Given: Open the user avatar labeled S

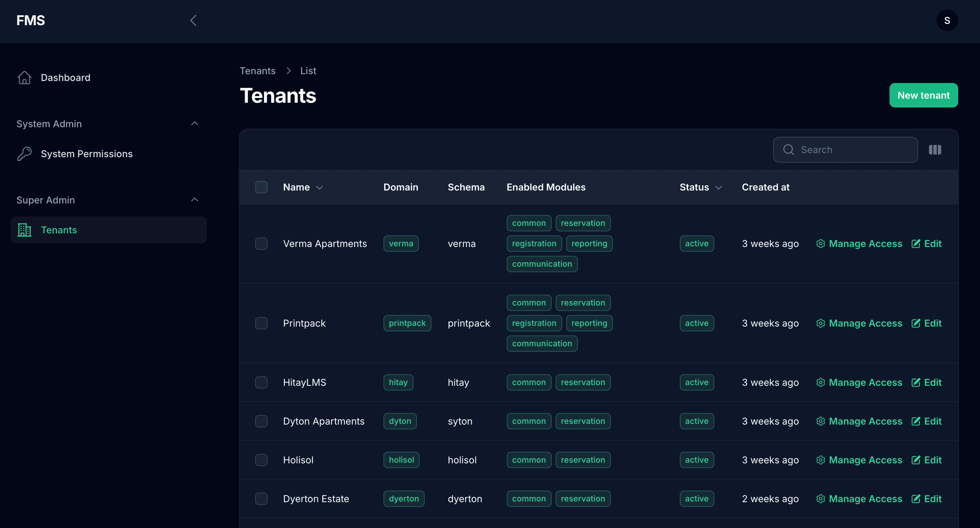Looking at the screenshot, I should (947, 20).
